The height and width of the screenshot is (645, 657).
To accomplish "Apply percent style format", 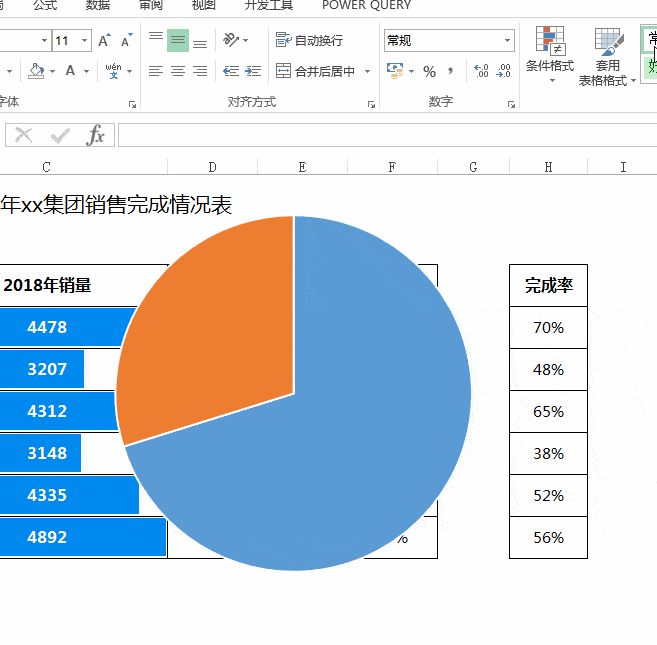I will click(x=429, y=72).
